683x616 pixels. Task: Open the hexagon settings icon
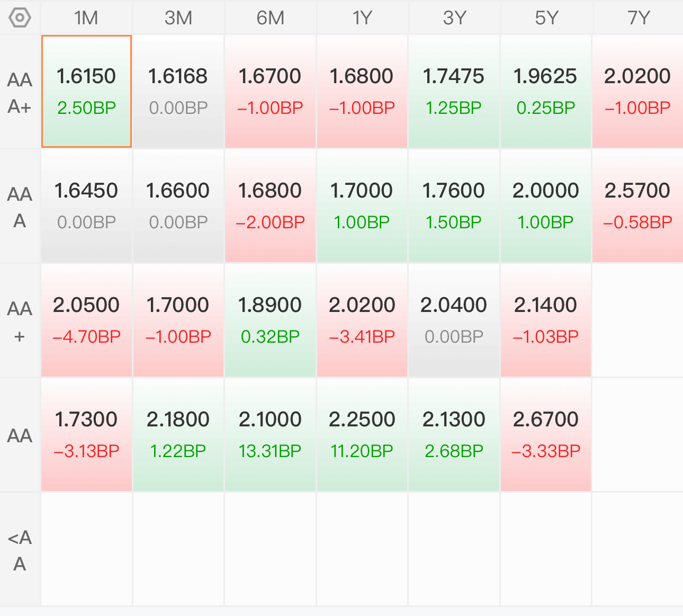click(x=20, y=18)
